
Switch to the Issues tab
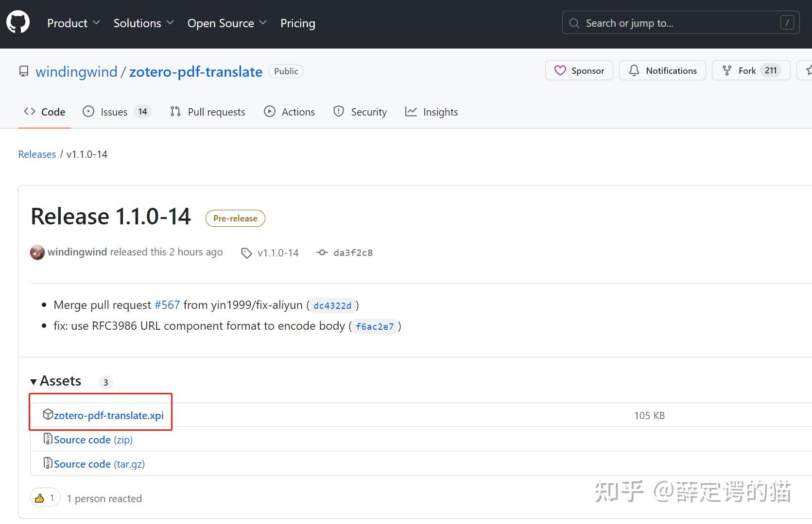117,112
